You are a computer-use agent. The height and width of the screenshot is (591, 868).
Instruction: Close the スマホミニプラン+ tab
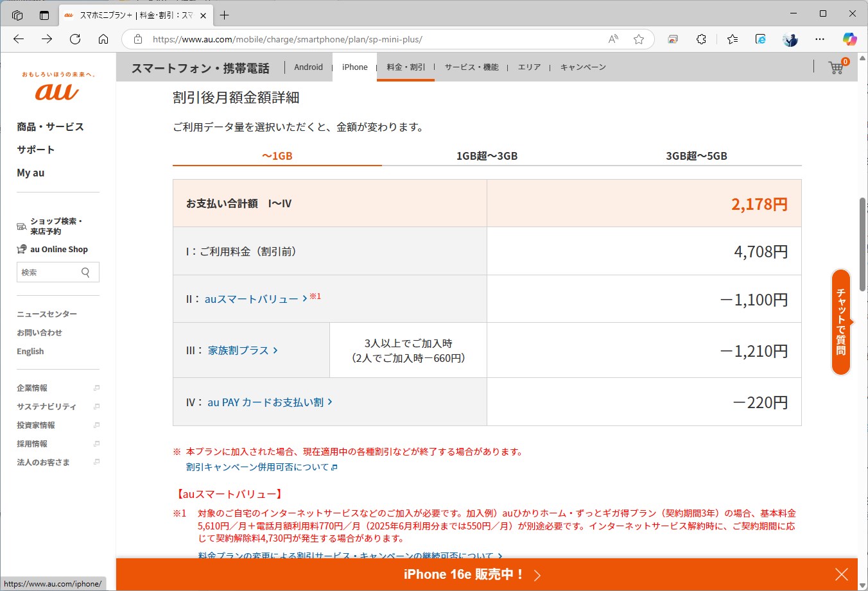[x=204, y=15]
